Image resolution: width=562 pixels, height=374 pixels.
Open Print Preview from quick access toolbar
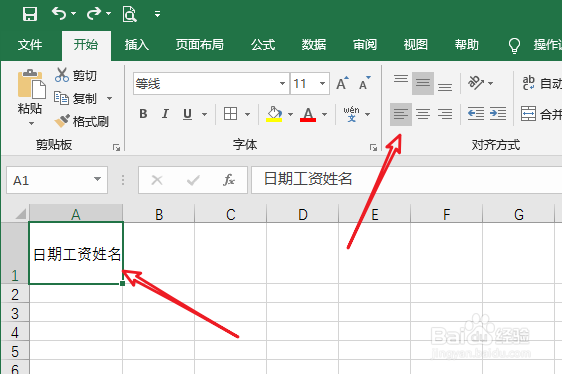pos(129,14)
